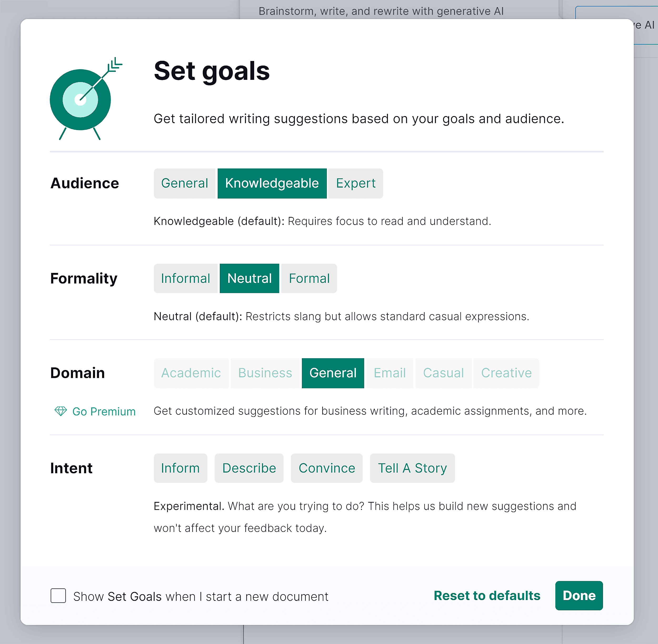Choose the Academic domain

(x=191, y=373)
